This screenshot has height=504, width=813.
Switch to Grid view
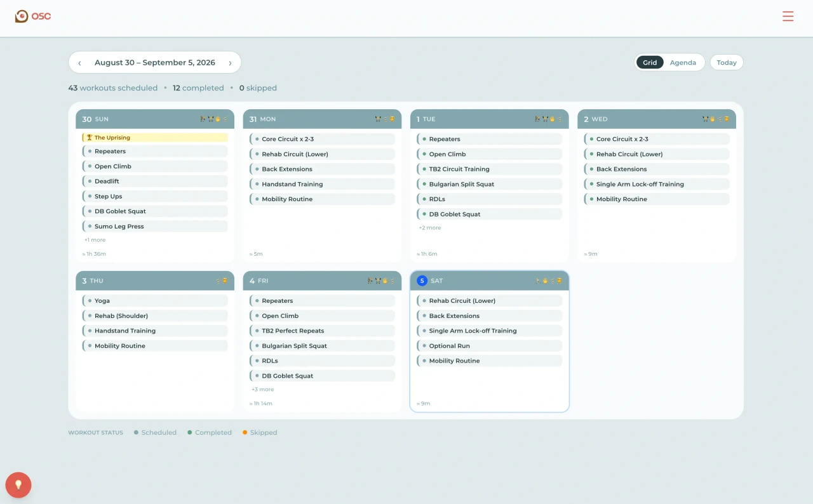[x=650, y=62]
